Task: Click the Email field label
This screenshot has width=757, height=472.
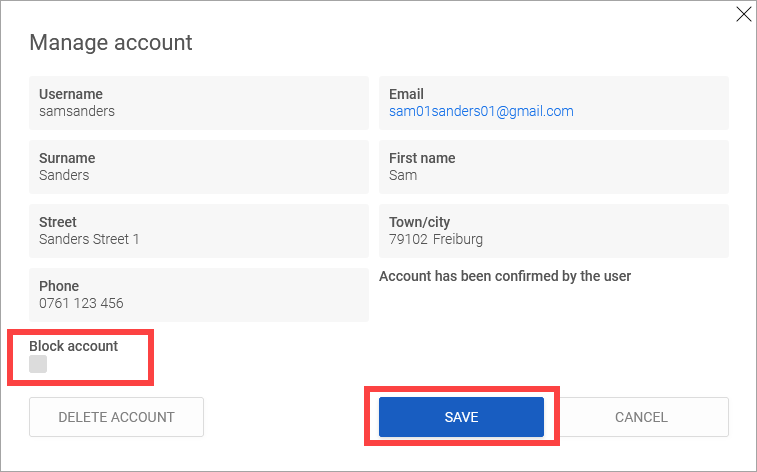Action: pos(406,94)
